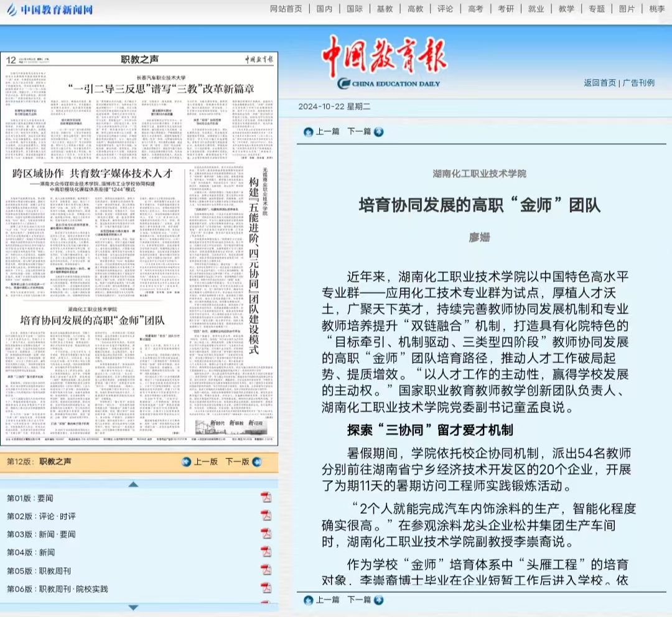
Task: Click the PDF icon beside 第04版：新闻
Action: click(266, 552)
